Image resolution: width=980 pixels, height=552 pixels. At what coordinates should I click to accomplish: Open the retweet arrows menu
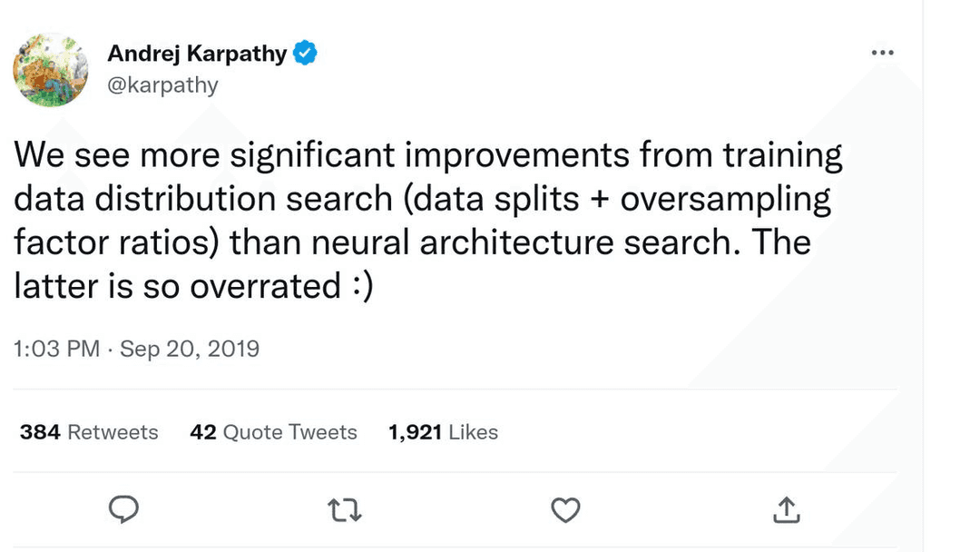click(x=345, y=511)
